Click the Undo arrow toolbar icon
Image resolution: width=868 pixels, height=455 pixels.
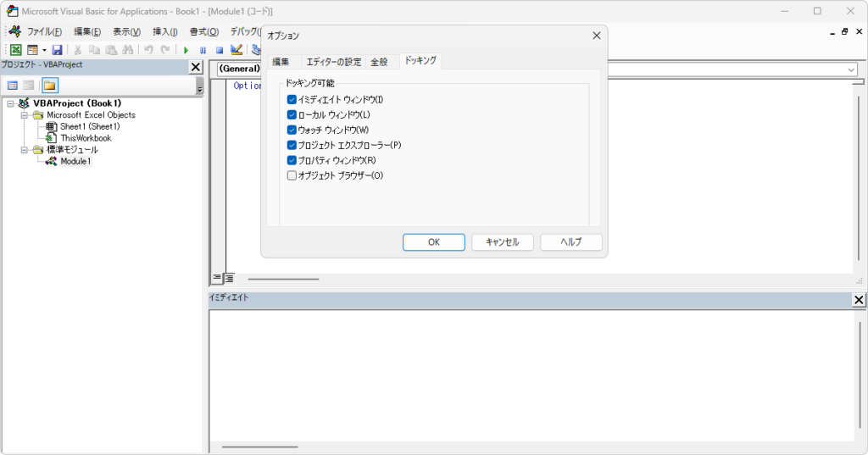pos(149,50)
